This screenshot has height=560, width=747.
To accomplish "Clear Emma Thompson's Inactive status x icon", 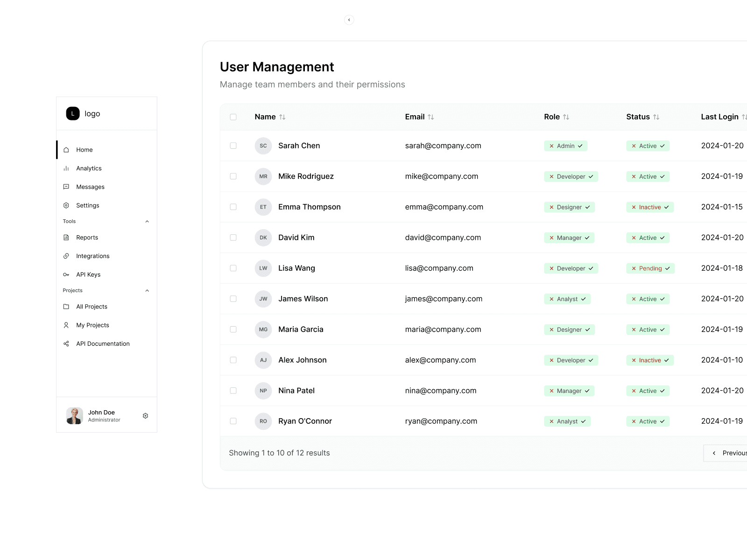I will [634, 207].
